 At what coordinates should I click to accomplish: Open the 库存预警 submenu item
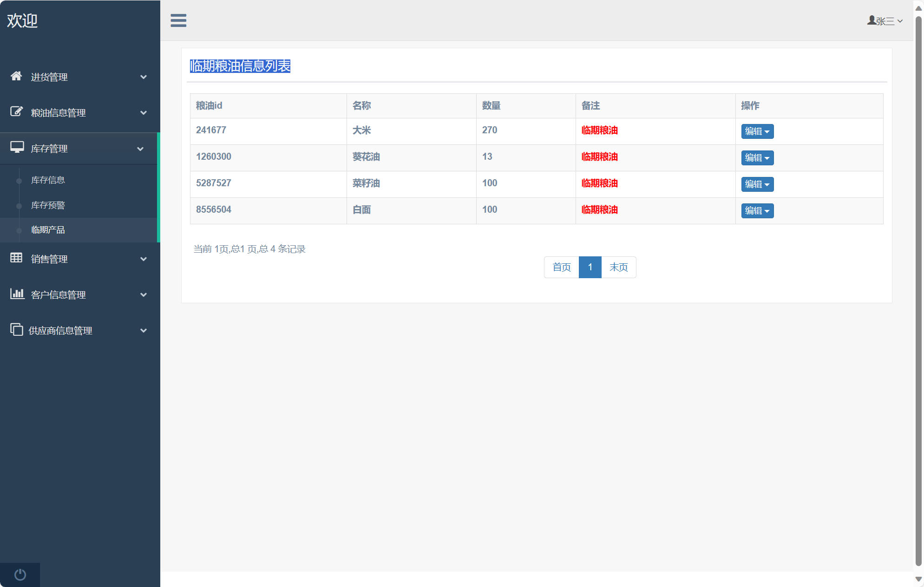(48, 205)
